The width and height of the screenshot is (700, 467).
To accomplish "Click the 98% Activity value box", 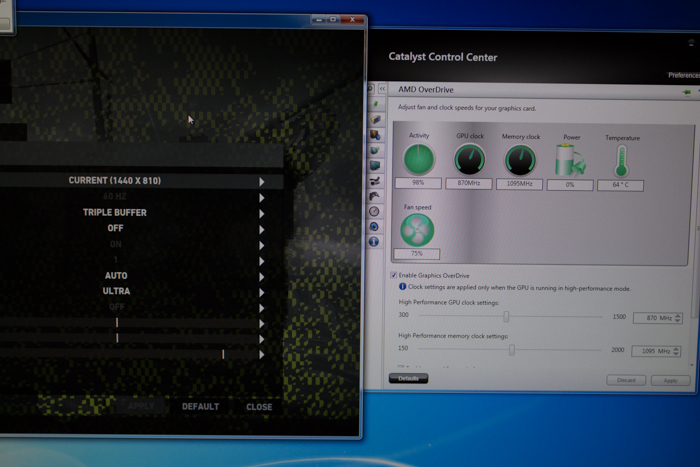I will (x=418, y=183).
